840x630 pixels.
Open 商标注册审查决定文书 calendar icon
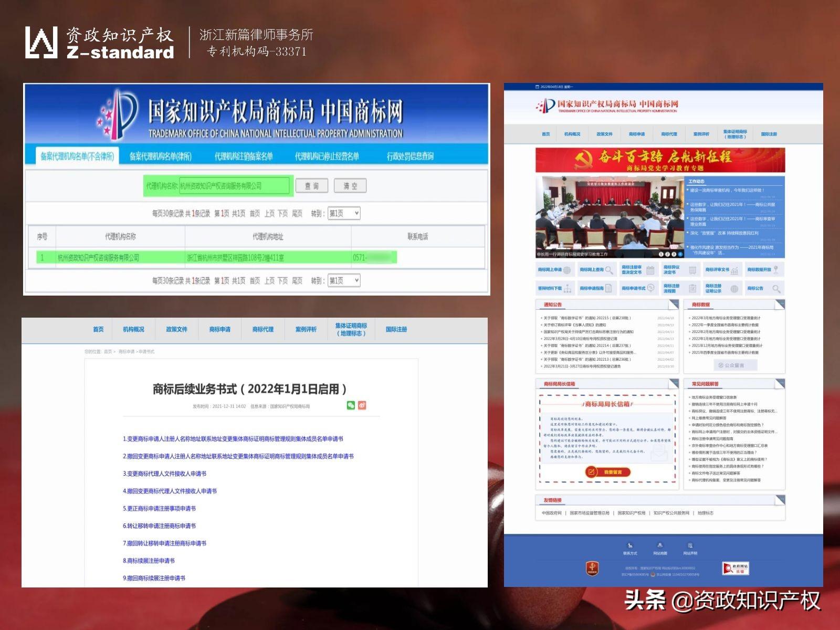pyautogui.click(x=650, y=270)
